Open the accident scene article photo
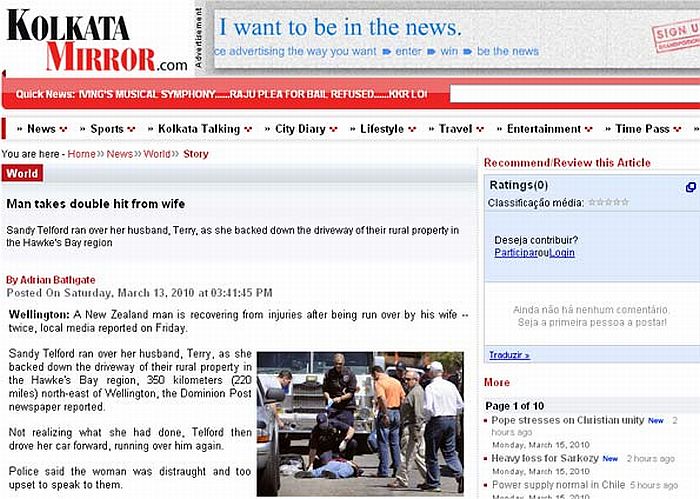The image size is (700, 499). click(360, 424)
